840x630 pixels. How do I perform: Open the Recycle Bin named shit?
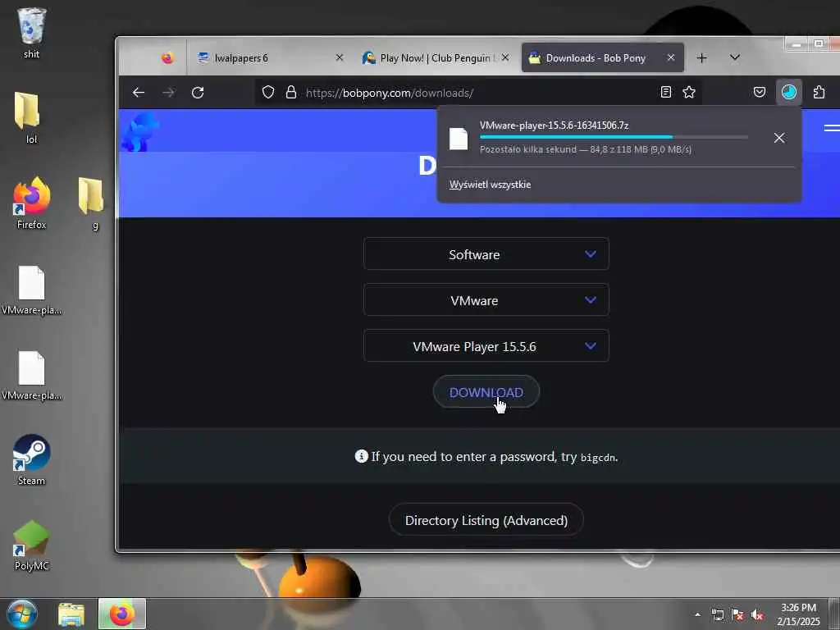click(x=31, y=32)
